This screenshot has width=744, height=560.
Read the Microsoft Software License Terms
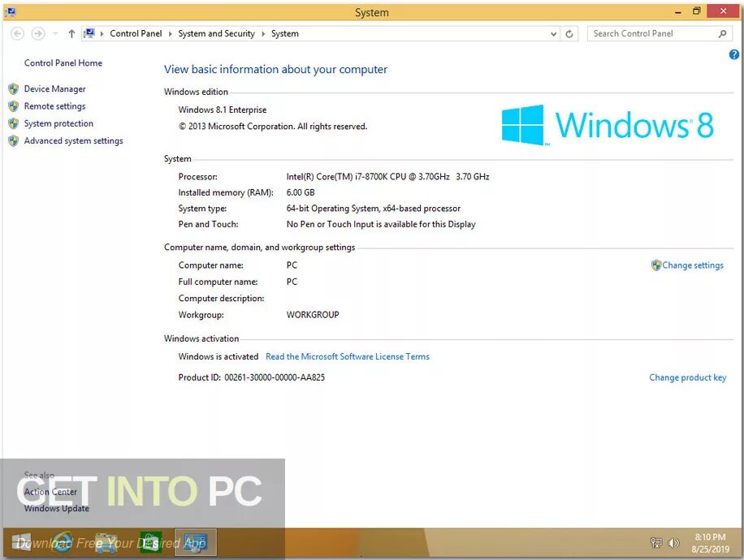point(348,356)
